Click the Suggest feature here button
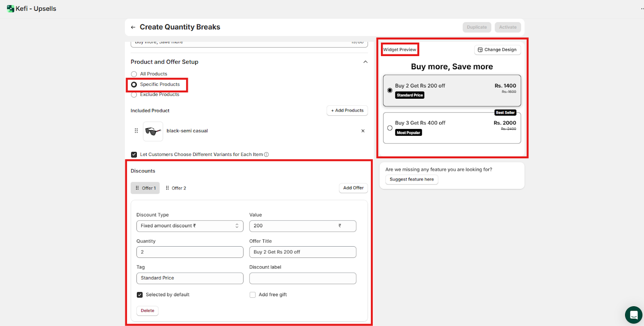Screen dimensions: 644x326 [x=411, y=180]
